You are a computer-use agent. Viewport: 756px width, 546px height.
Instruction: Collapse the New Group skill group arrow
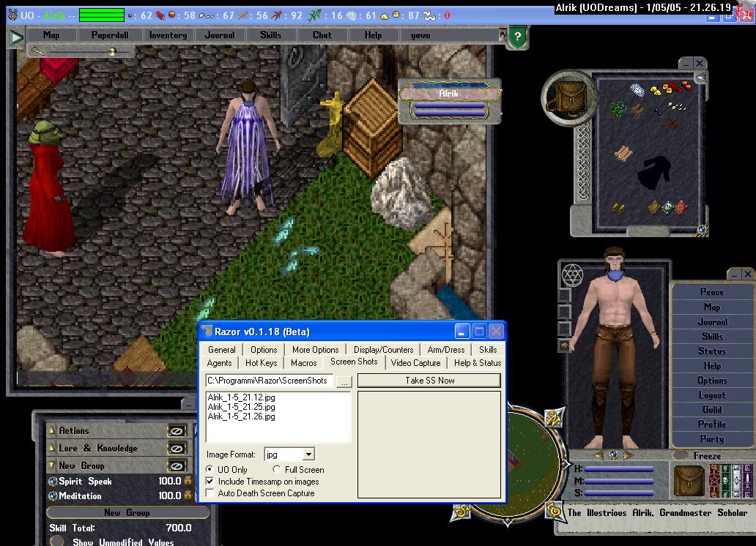click(51, 465)
